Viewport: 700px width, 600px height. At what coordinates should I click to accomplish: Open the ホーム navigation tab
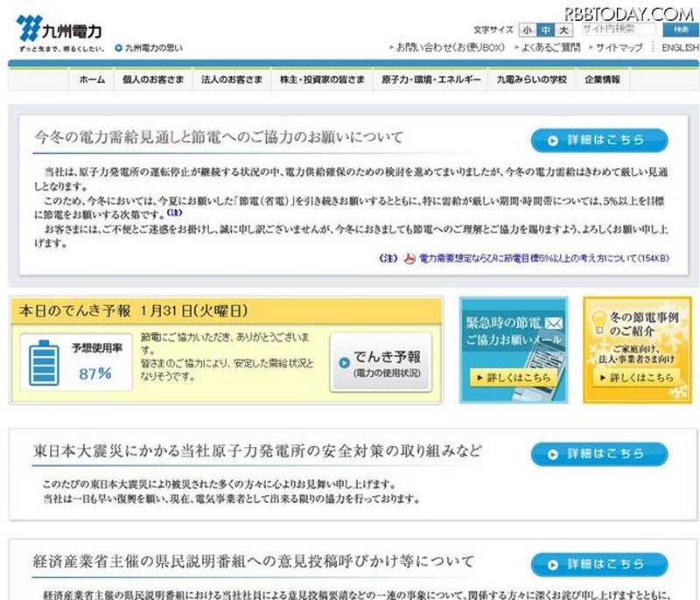(92, 80)
